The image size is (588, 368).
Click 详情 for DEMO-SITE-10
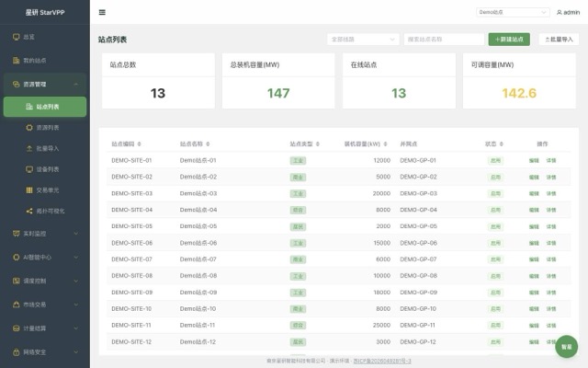click(x=551, y=309)
